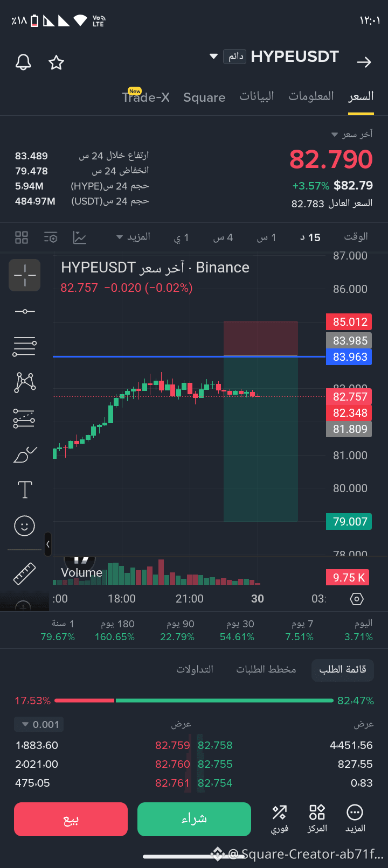Switch to the Trade-X tab
Image resolution: width=388 pixels, height=868 pixels.
145,97
